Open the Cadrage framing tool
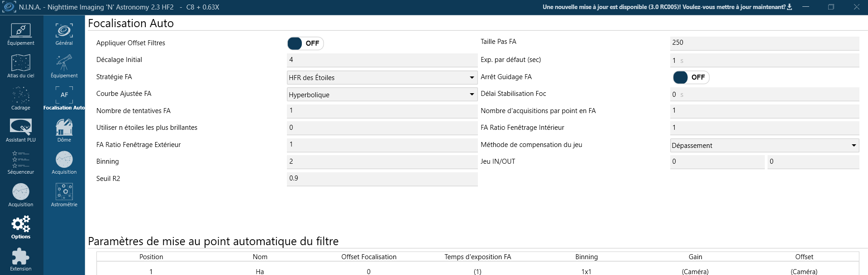This screenshot has width=868, height=275. [21, 98]
